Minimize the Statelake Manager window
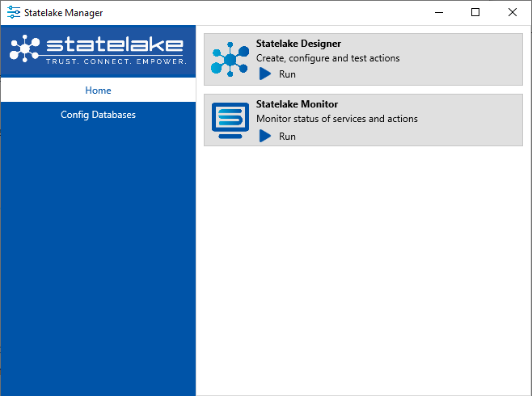 point(439,13)
